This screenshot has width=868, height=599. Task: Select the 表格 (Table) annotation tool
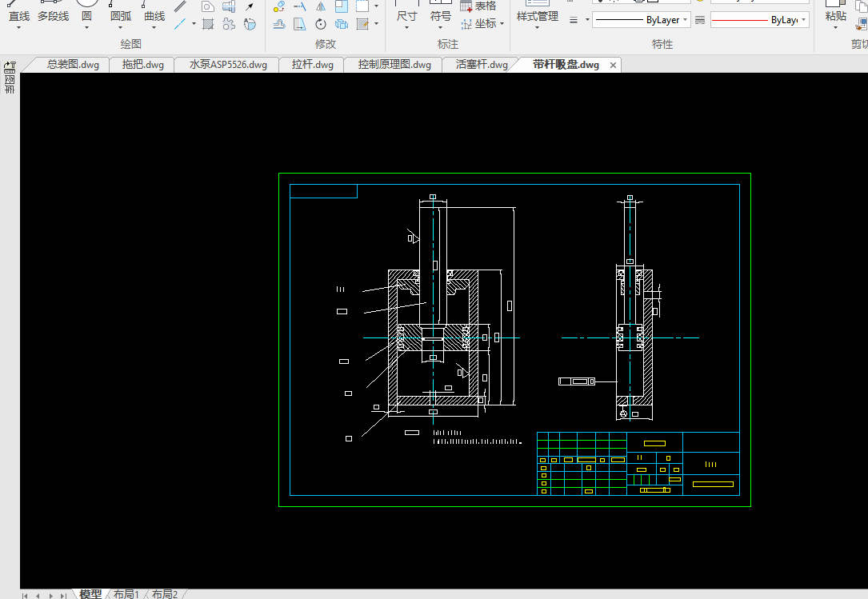click(x=478, y=6)
